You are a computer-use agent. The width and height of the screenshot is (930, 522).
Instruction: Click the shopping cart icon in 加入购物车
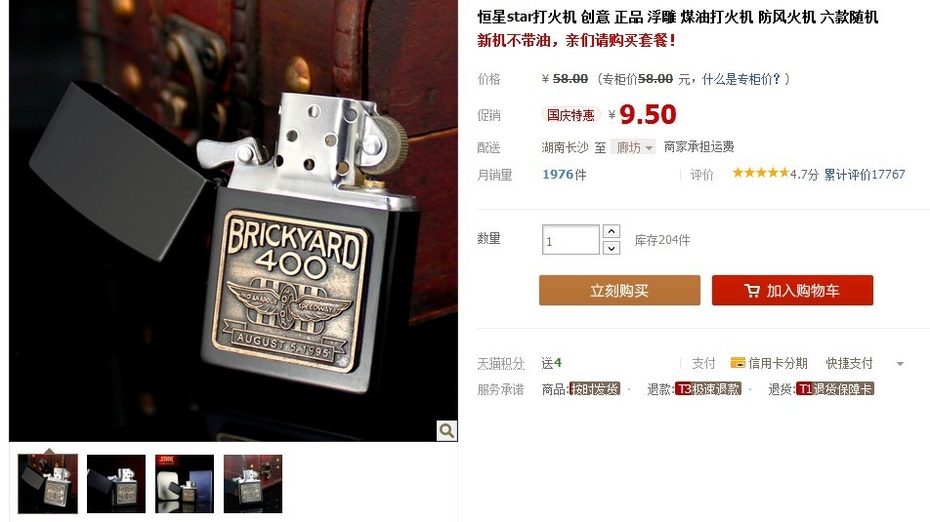(751, 291)
